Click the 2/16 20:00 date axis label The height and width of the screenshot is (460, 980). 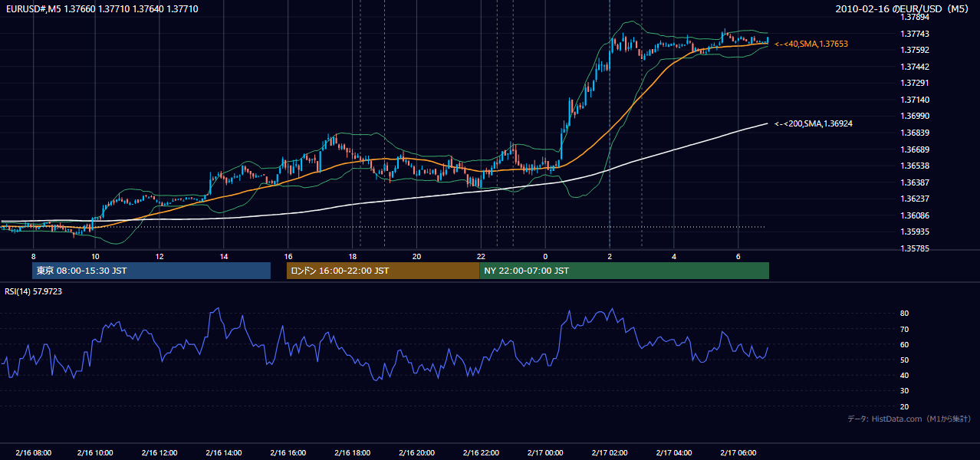point(416,452)
